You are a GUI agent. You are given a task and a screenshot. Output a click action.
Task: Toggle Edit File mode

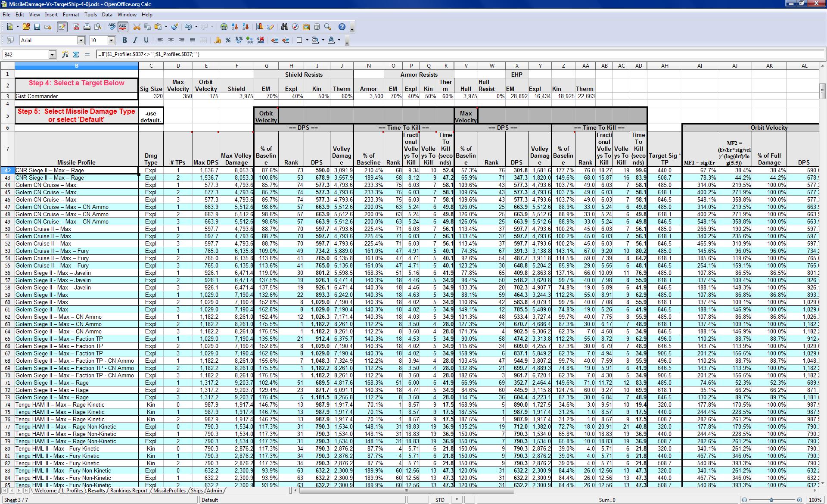point(62,27)
